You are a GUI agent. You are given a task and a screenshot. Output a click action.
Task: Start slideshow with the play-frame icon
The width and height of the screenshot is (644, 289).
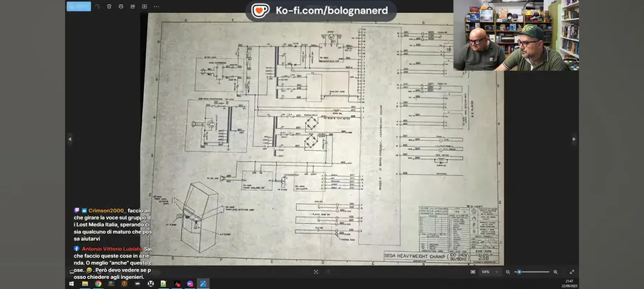pos(145,6)
